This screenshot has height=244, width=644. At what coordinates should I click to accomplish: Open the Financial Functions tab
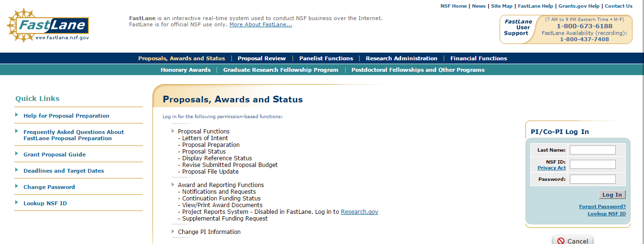(479, 58)
